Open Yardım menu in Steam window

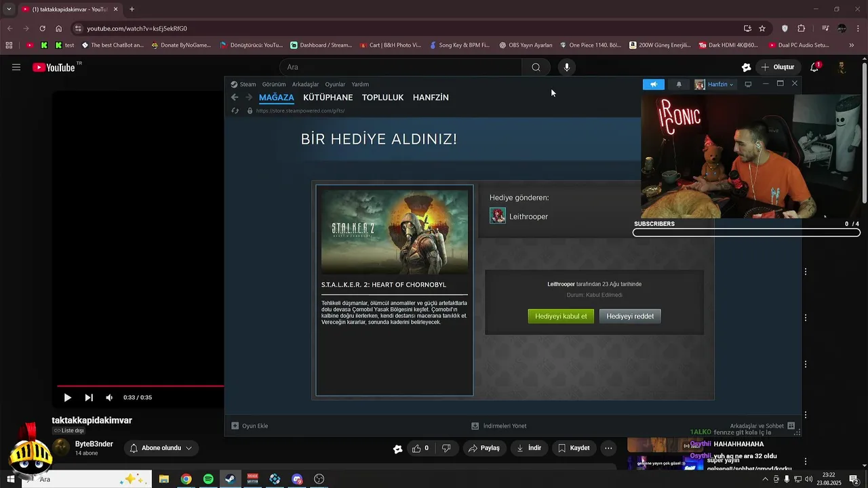point(360,85)
